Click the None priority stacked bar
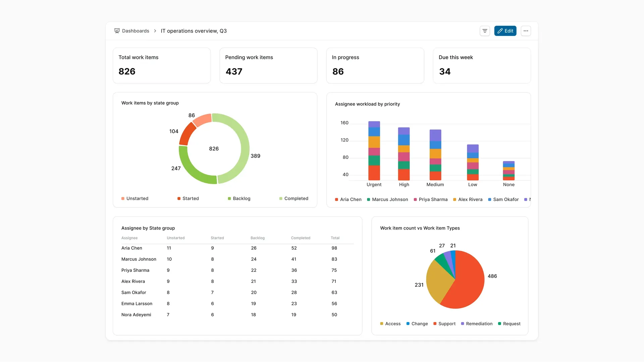The width and height of the screenshot is (644, 362). coord(508,171)
